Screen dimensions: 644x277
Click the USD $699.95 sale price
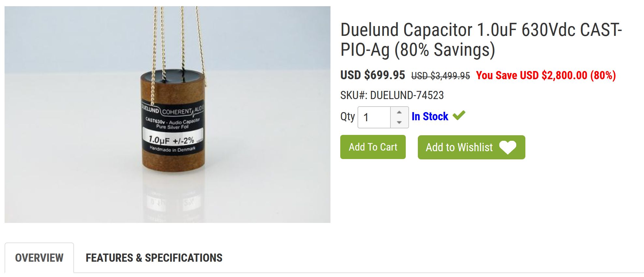coord(373,75)
